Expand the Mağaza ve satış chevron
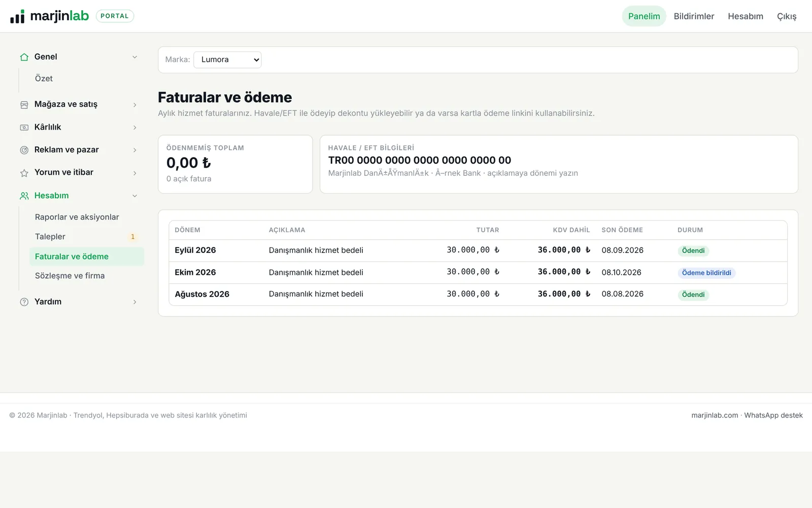 tap(134, 105)
